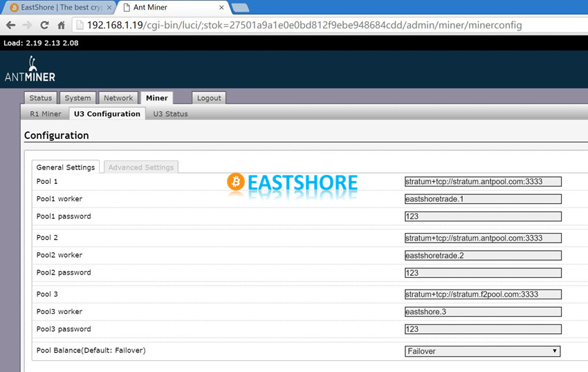Select the U3 Configuration subtab
Viewport: 588px width, 372px height.
(x=107, y=113)
